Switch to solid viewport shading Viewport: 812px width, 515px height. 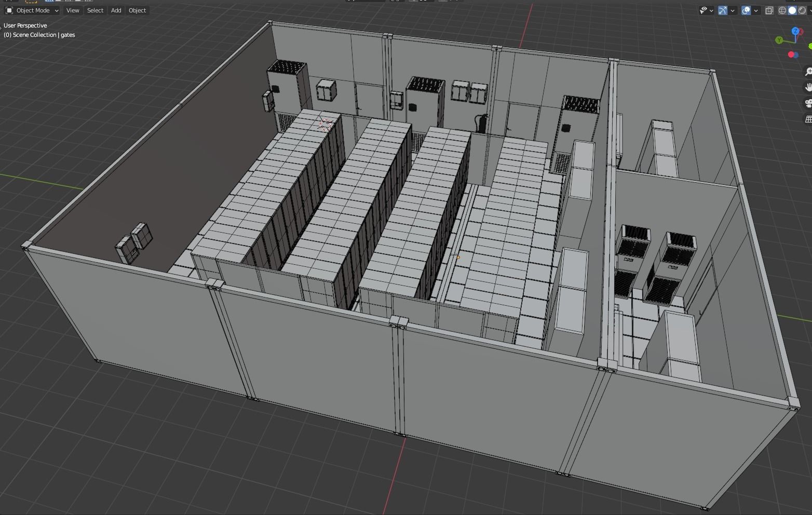pyautogui.click(x=792, y=10)
